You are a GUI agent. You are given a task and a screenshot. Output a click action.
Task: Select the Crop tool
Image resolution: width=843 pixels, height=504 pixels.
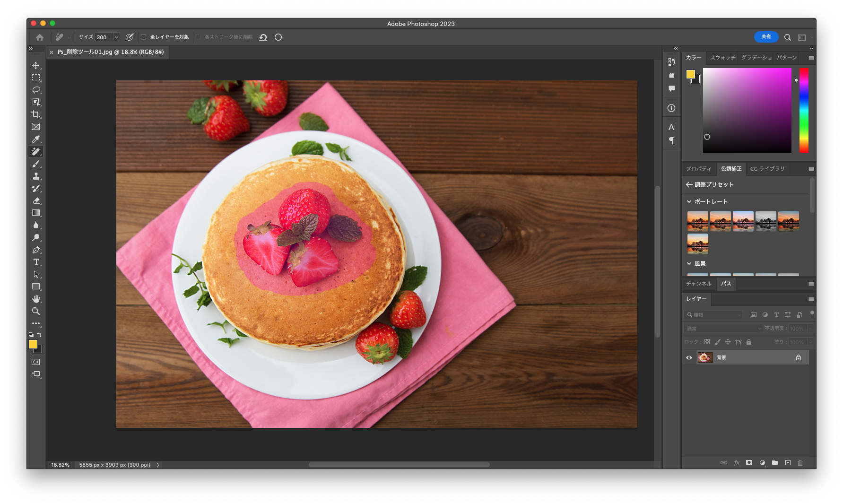point(36,114)
